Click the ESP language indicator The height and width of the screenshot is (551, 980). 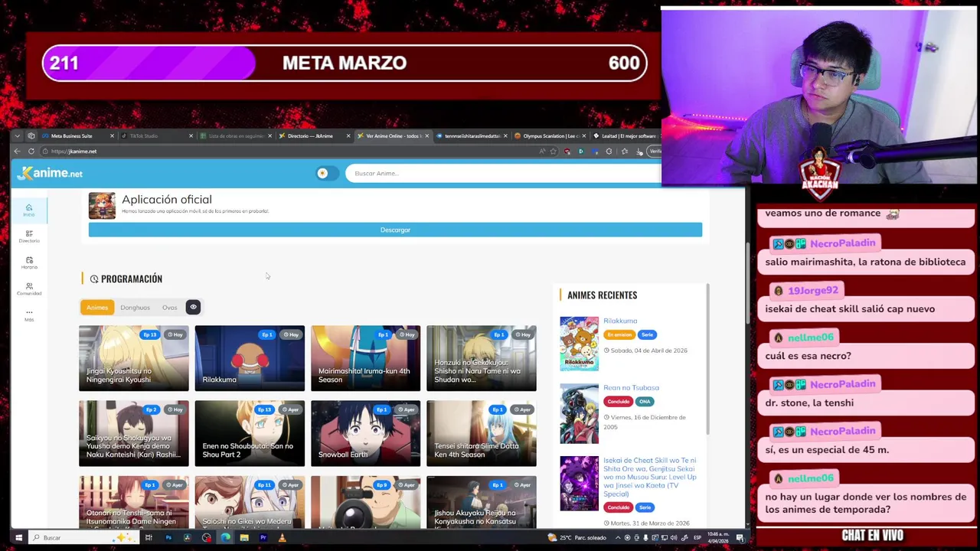(x=697, y=538)
